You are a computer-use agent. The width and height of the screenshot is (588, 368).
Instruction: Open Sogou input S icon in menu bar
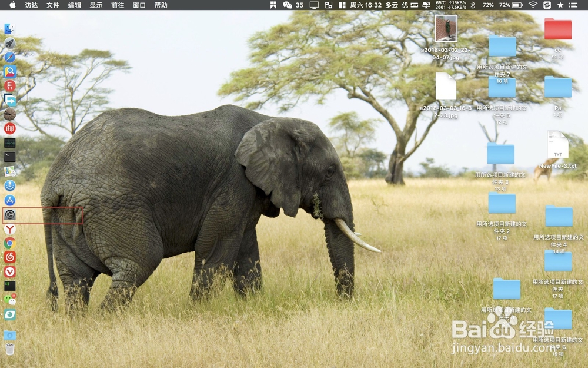click(x=547, y=5)
